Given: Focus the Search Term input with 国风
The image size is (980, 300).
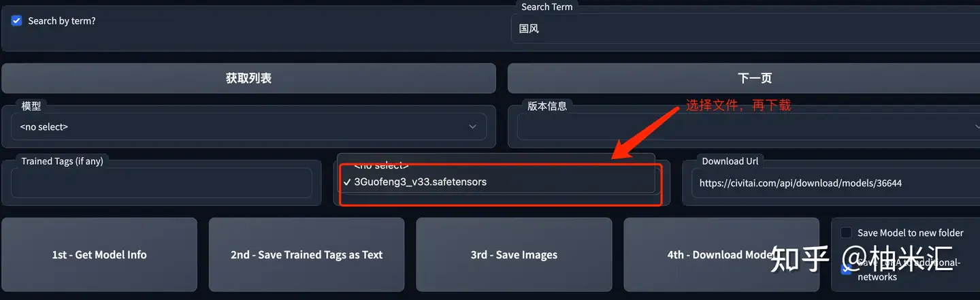Looking at the screenshot, I should (745, 29).
